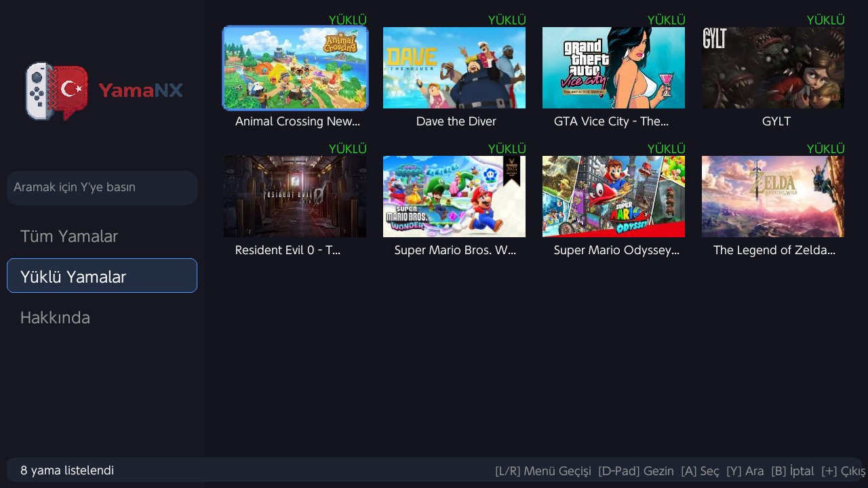Click the YÜKLÜ label above the GYLT cover
The width and height of the screenshot is (868, 488).
[x=825, y=20]
